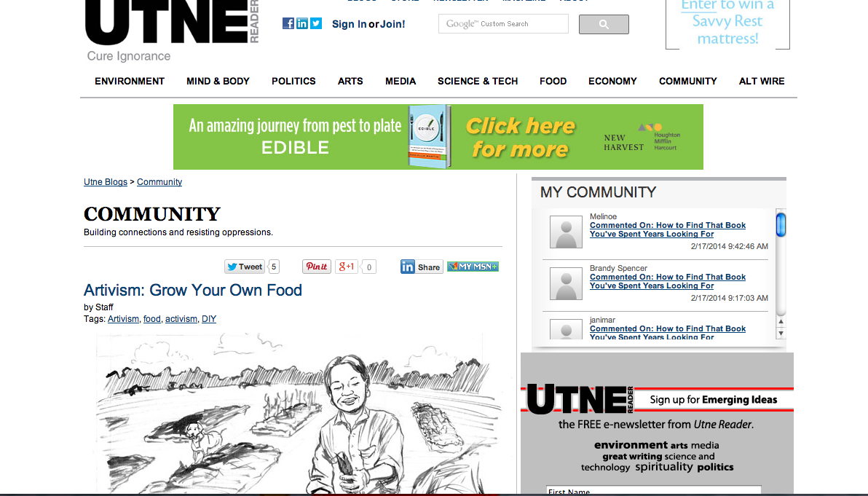This screenshot has width=868, height=496.
Task: Click the Google Custom Search field
Action: pyautogui.click(x=503, y=24)
